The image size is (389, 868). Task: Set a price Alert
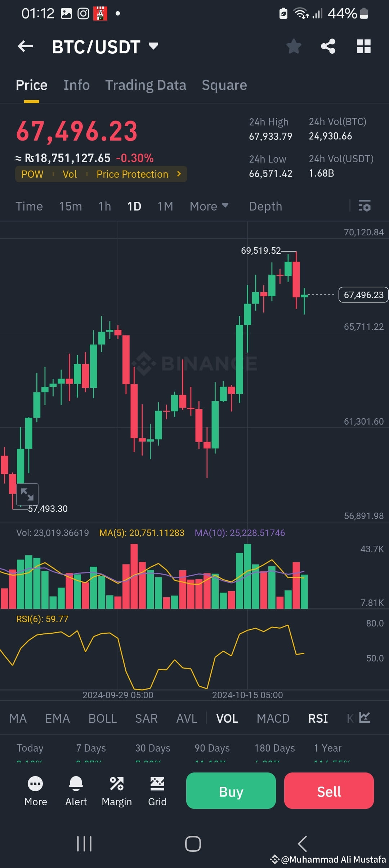click(x=76, y=791)
